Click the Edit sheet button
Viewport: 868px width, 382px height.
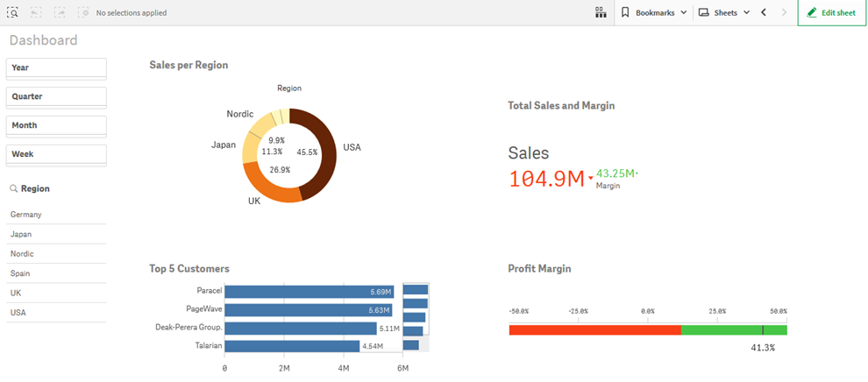832,13
